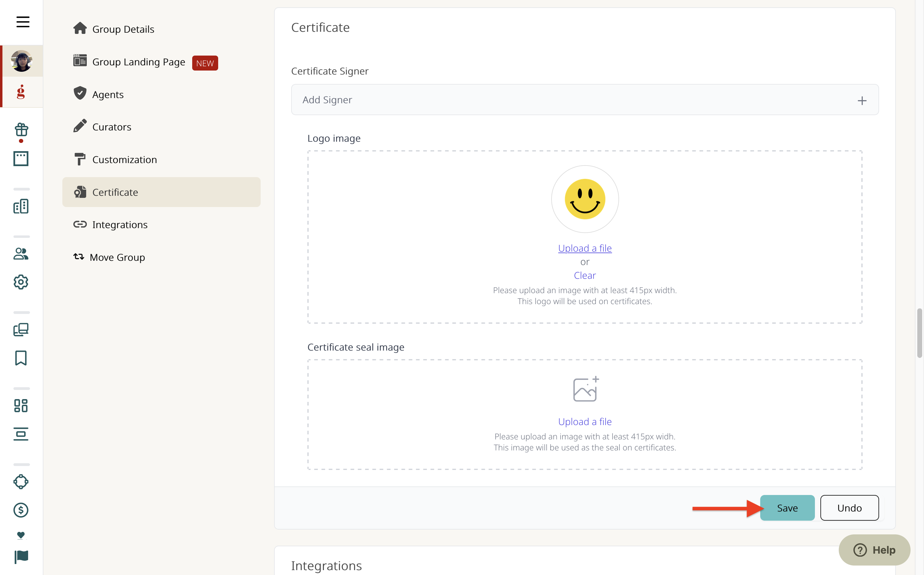Click the Undo button

pos(849,508)
